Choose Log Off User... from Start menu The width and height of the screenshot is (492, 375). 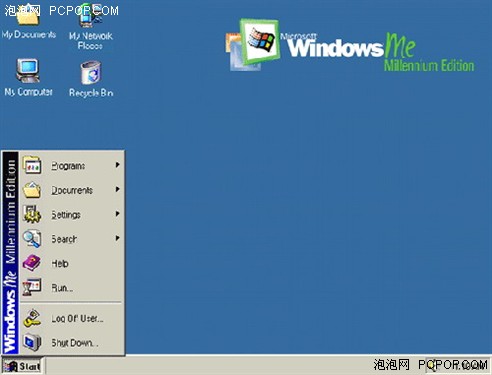(x=72, y=318)
